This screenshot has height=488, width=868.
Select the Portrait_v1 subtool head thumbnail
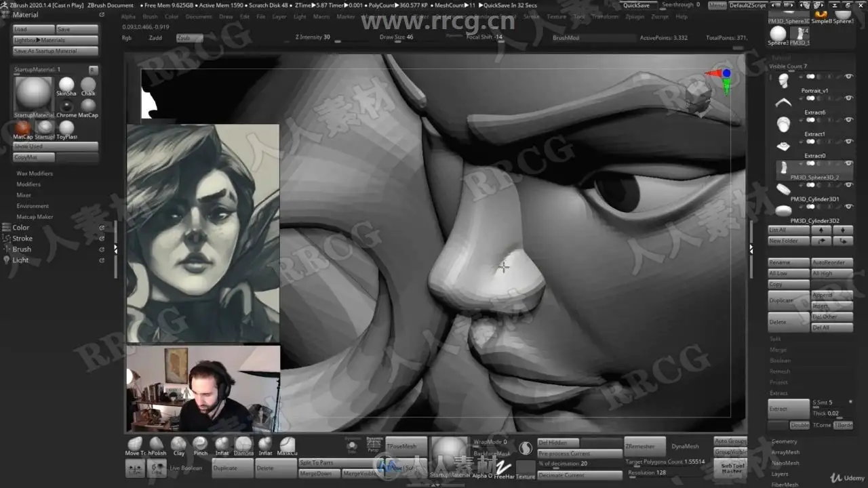(783, 81)
